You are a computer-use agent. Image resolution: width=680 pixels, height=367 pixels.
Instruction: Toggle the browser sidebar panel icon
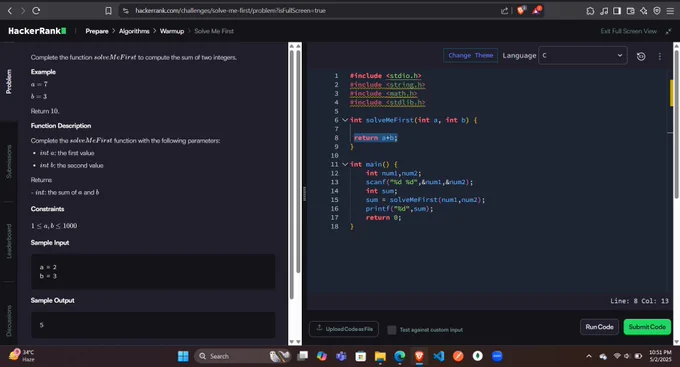click(x=617, y=11)
